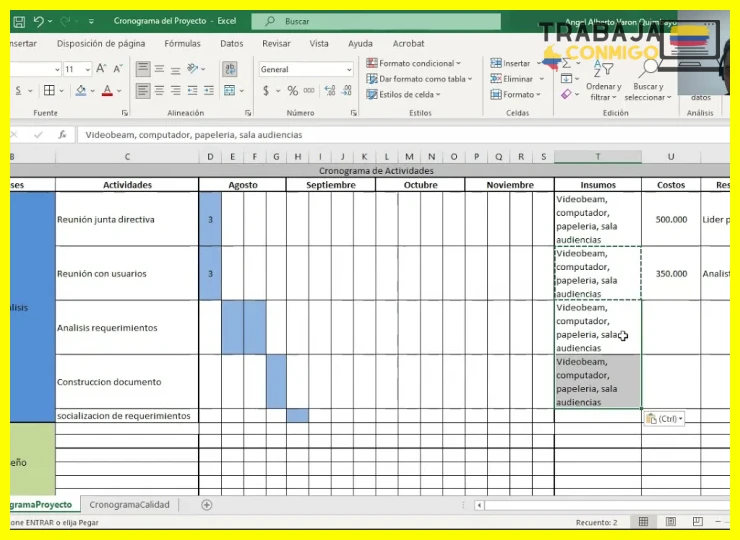This screenshot has width=740, height=540.
Task: Switch to the Fórmulas tab
Action: tap(182, 43)
